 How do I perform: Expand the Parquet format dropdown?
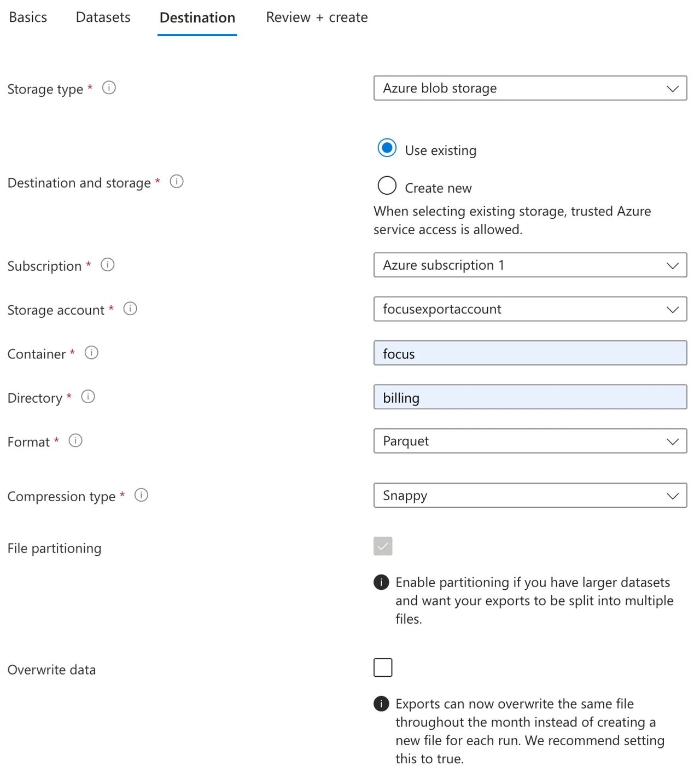530,441
